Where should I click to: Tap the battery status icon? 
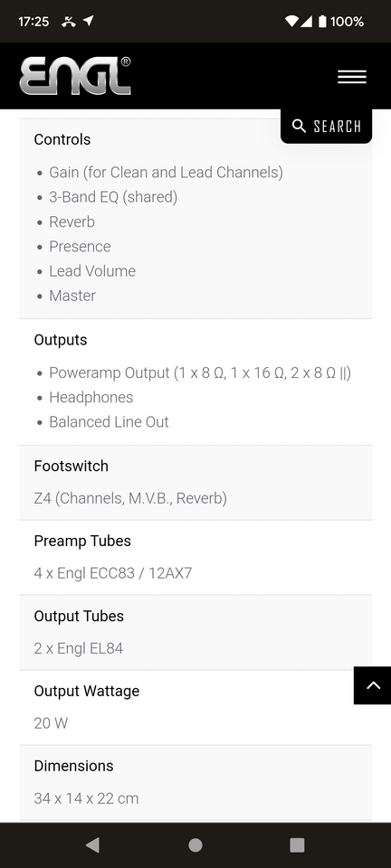[322, 22]
